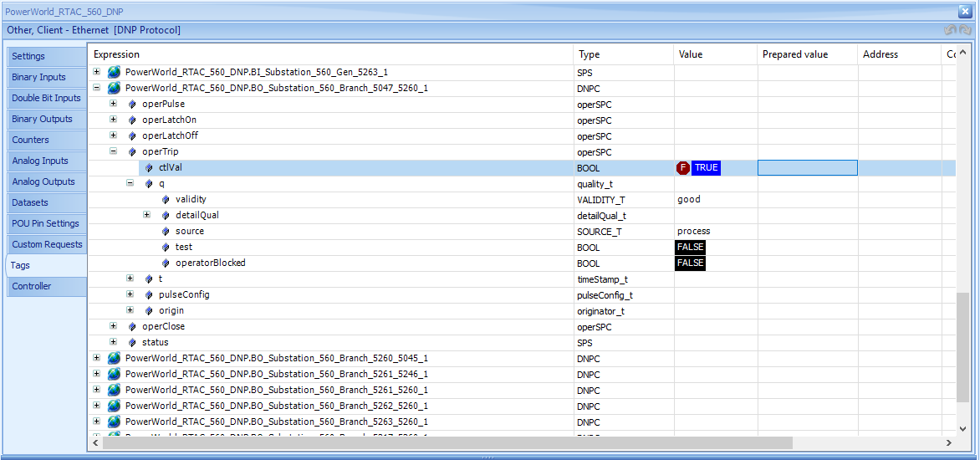Click globe icon of BO_Substation_560_Branch_5047_5260_1
980x460 pixels.
114,88
